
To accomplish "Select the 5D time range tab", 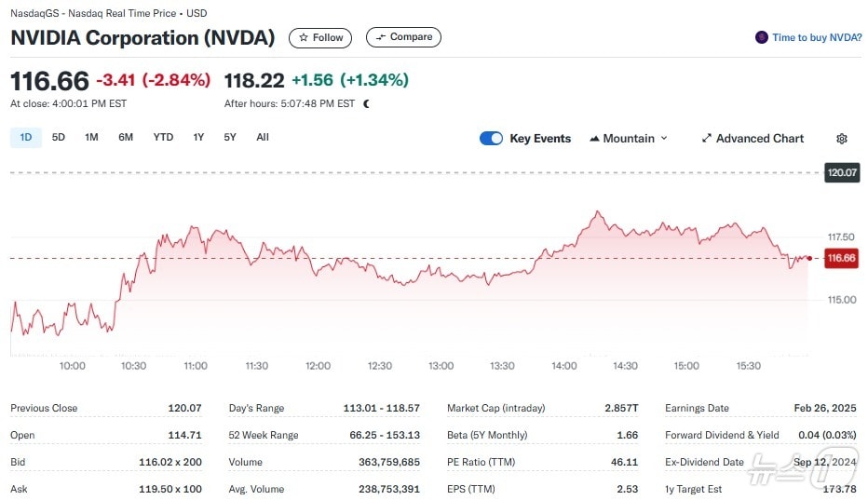I will tap(59, 138).
